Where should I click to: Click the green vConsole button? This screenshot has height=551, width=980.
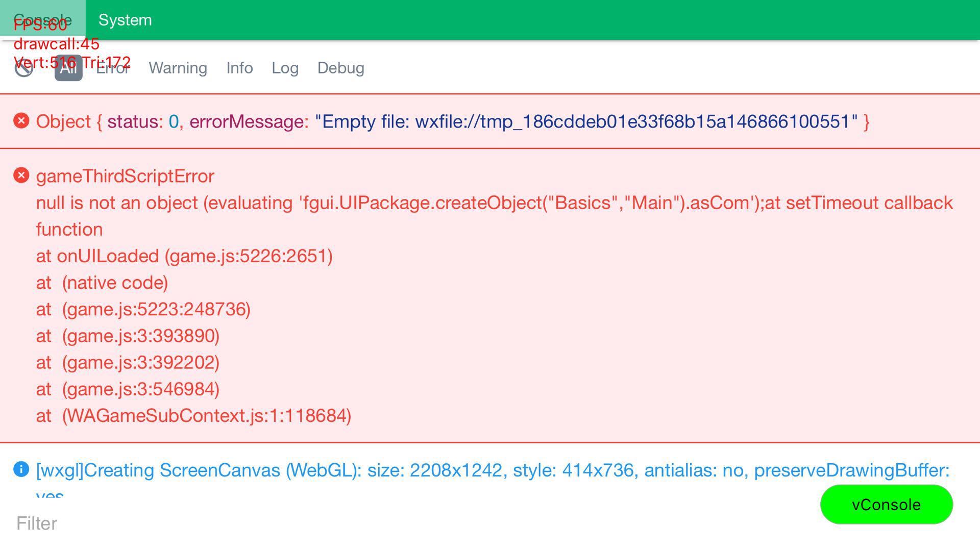[x=886, y=505]
